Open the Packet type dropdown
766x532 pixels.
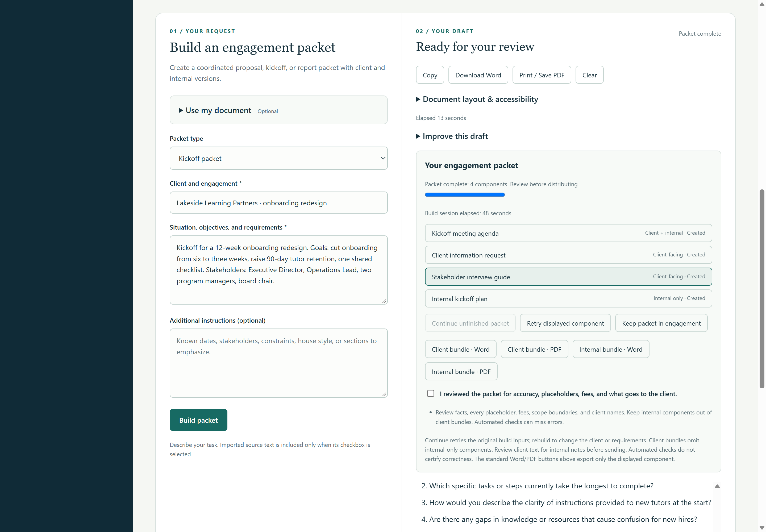[278, 158]
